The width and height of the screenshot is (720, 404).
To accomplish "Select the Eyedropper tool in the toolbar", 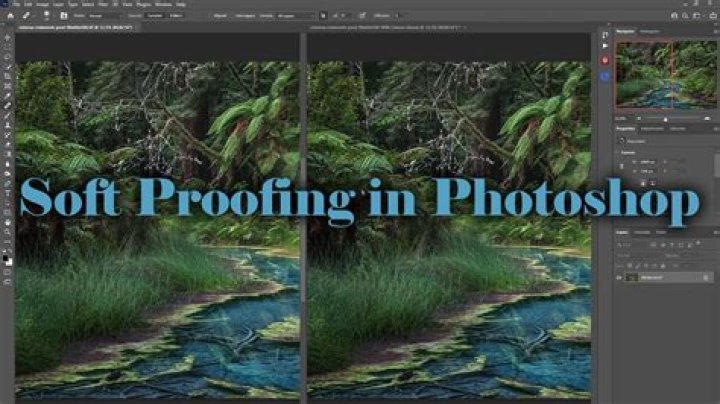I will click(x=7, y=95).
